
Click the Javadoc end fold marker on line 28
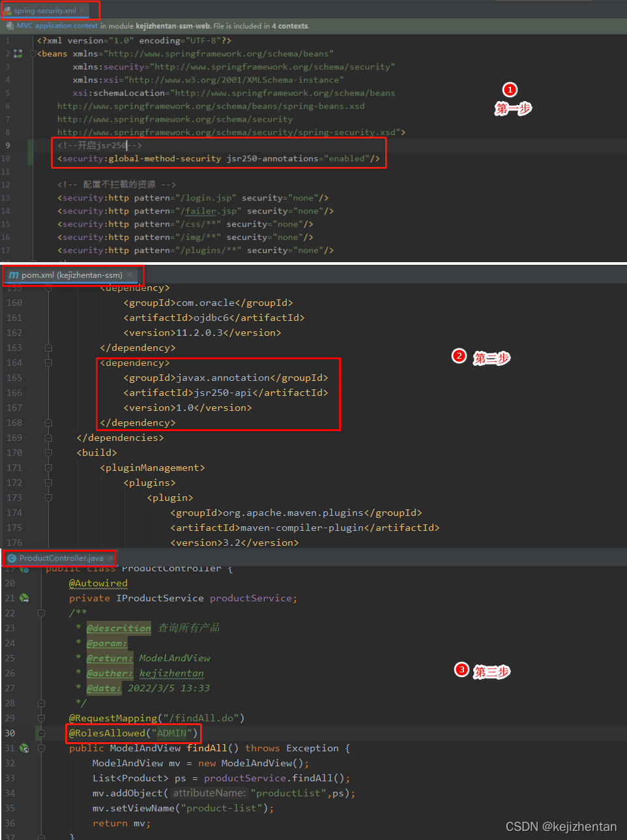point(41,703)
